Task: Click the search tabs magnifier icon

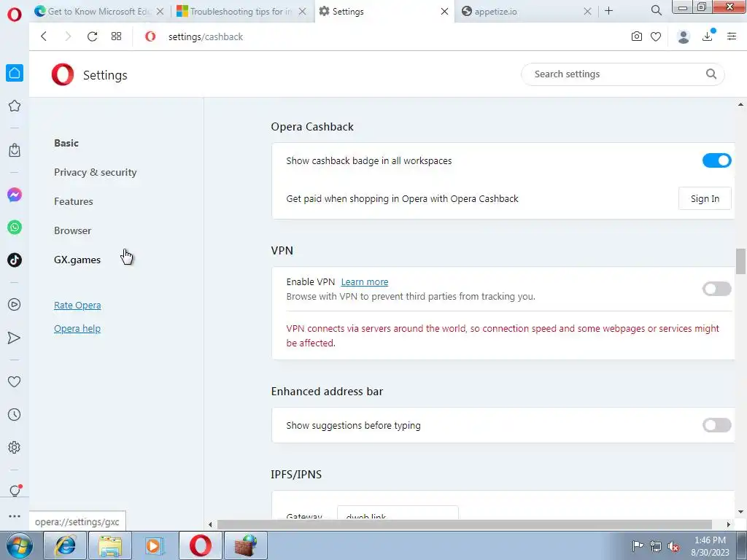Action: 657,10
